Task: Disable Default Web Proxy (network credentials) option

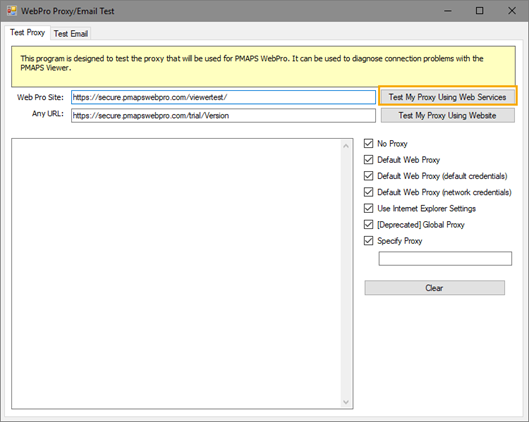Action: point(368,192)
